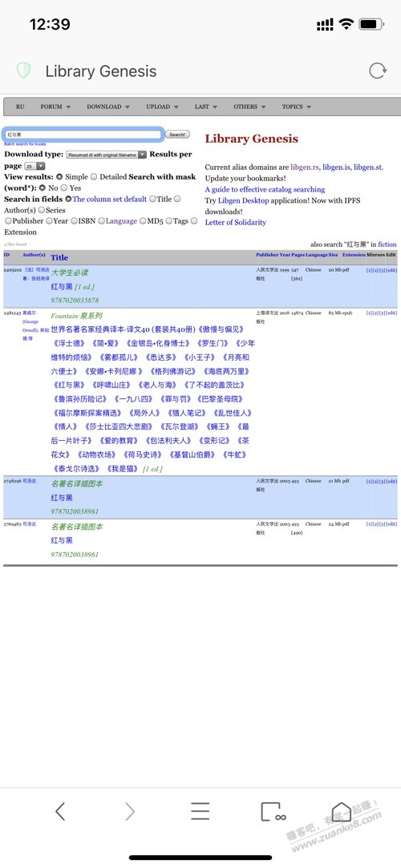Click the '4 files found' text

point(15,244)
